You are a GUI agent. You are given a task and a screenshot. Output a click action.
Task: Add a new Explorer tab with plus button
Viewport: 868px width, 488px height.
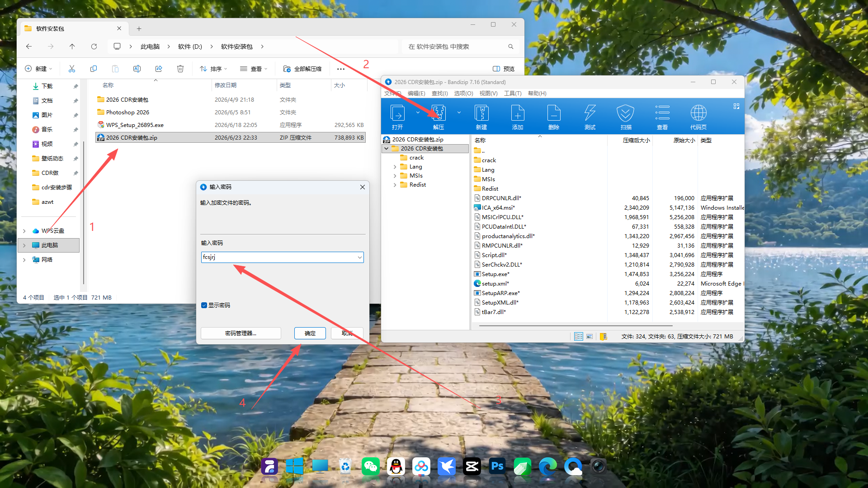[139, 28]
